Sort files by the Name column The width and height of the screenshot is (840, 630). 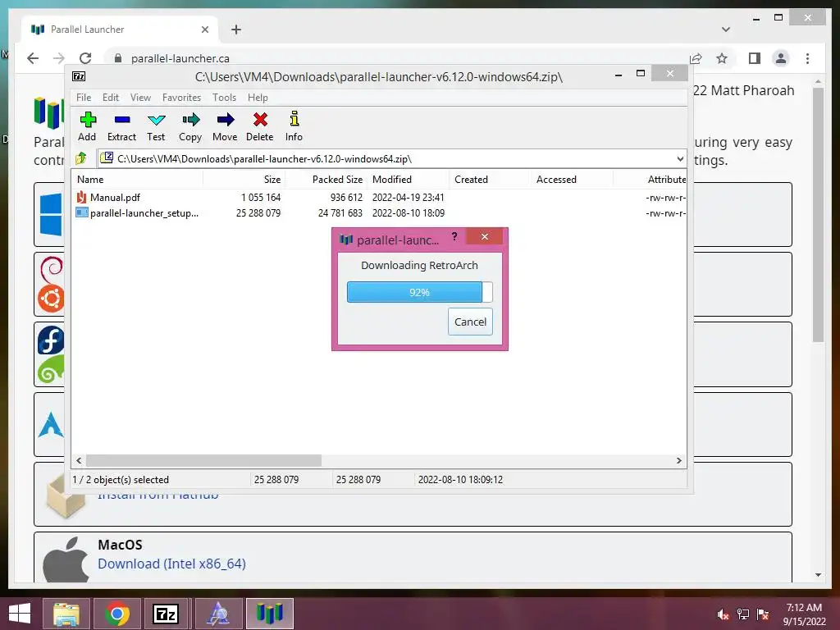[x=137, y=180]
